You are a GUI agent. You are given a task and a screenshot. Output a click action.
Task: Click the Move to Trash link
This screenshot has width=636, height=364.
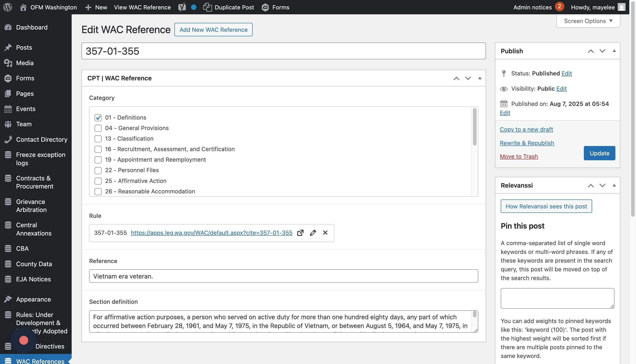(x=519, y=156)
